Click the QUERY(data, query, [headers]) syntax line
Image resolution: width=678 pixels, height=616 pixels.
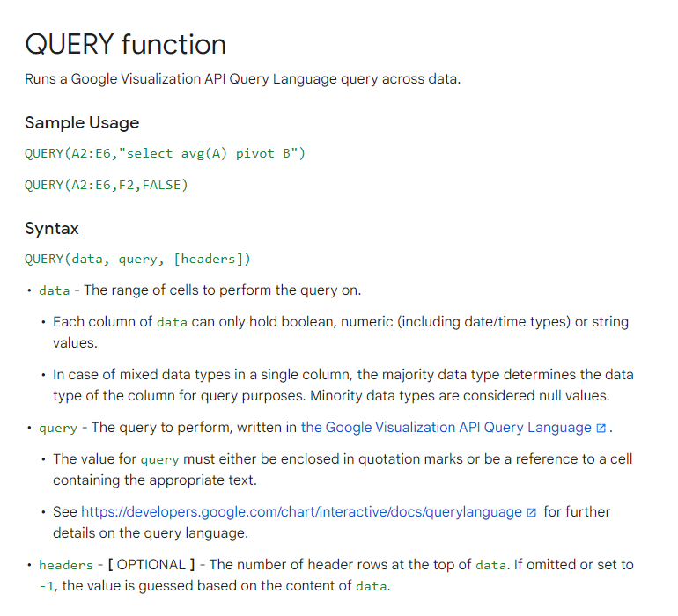point(137,259)
